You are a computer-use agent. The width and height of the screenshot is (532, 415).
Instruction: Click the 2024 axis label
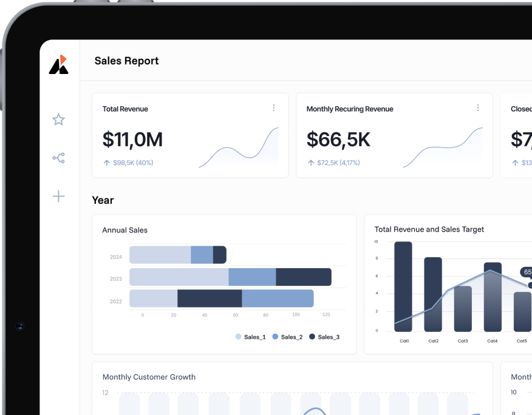116,257
